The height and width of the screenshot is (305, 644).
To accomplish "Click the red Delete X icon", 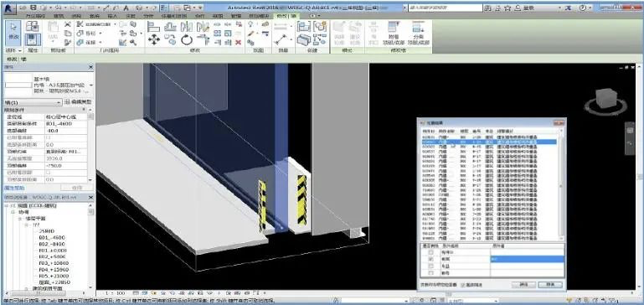I will click(x=238, y=43).
